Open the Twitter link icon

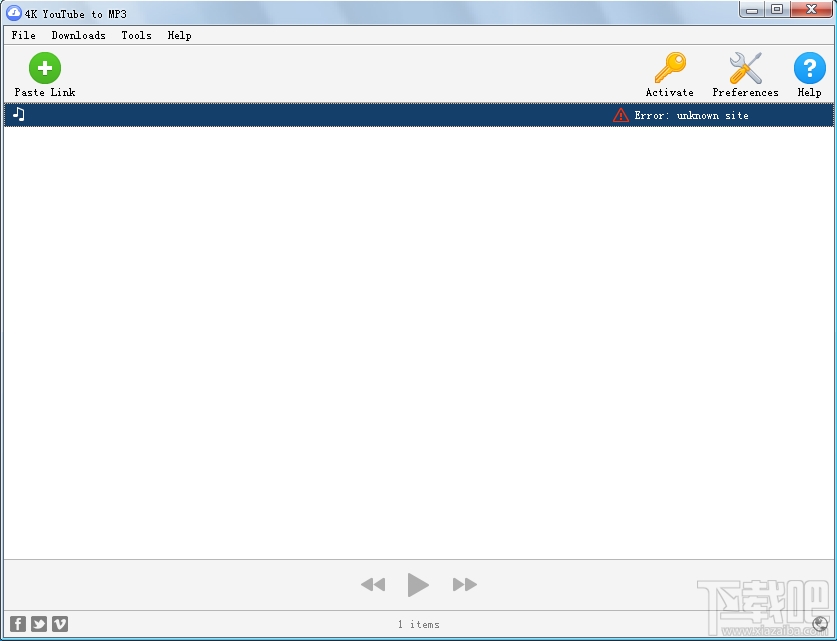pos(38,623)
